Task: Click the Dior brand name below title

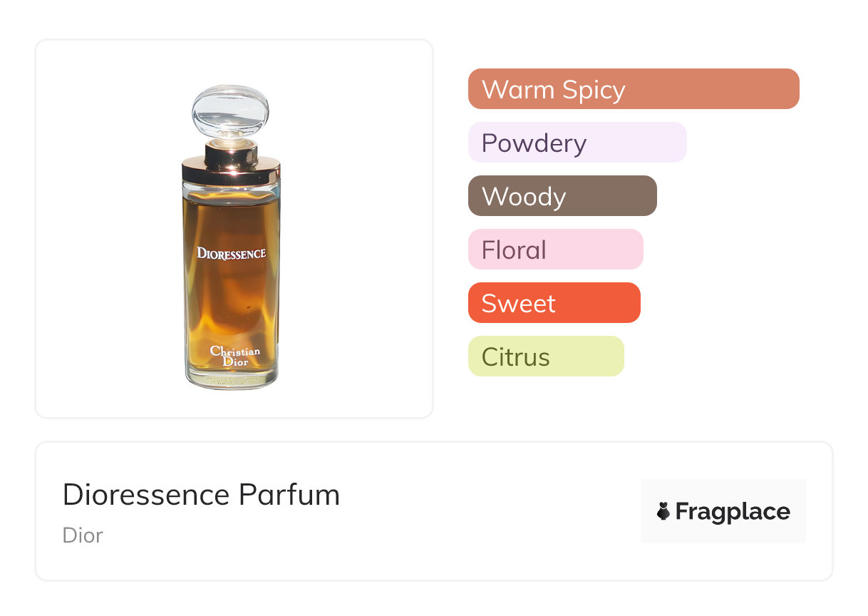Action: 83,535
